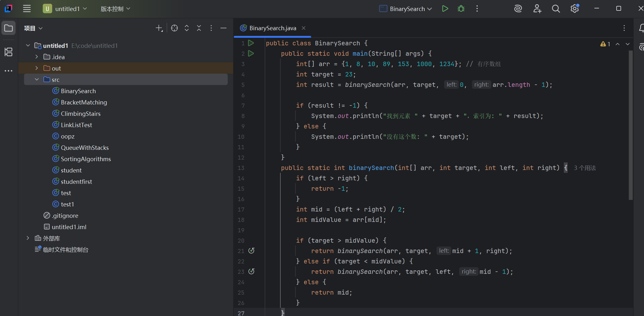Open notifications bell icon
This screenshot has width=644, height=316.
click(641, 28)
